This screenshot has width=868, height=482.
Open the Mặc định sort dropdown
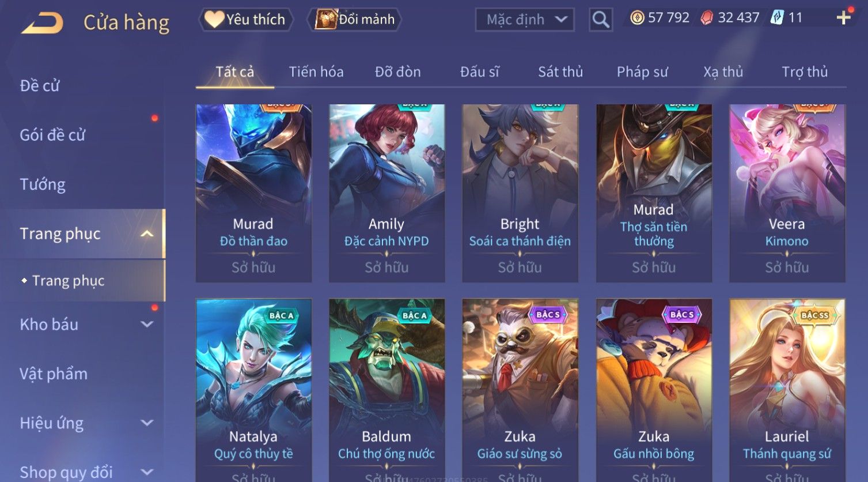[525, 20]
